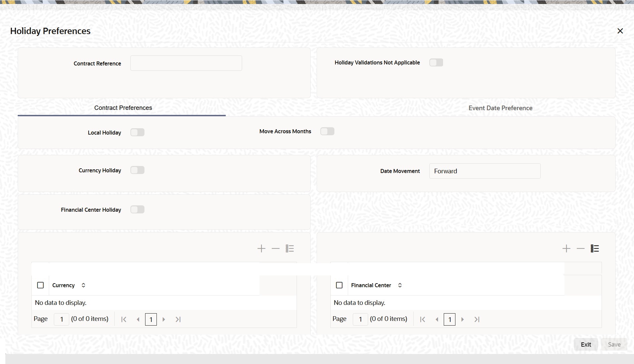The height and width of the screenshot is (364, 634).
Task: Sort the Currency column
Action: 84,285
